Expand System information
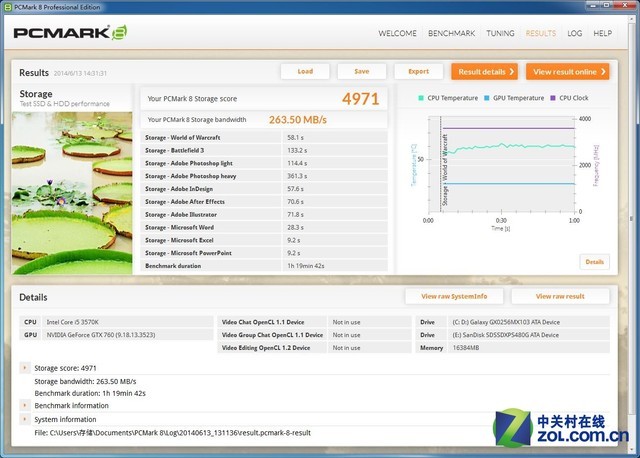Image resolution: width=640 pixels, height=458 pixels. [x=24, y=419]
